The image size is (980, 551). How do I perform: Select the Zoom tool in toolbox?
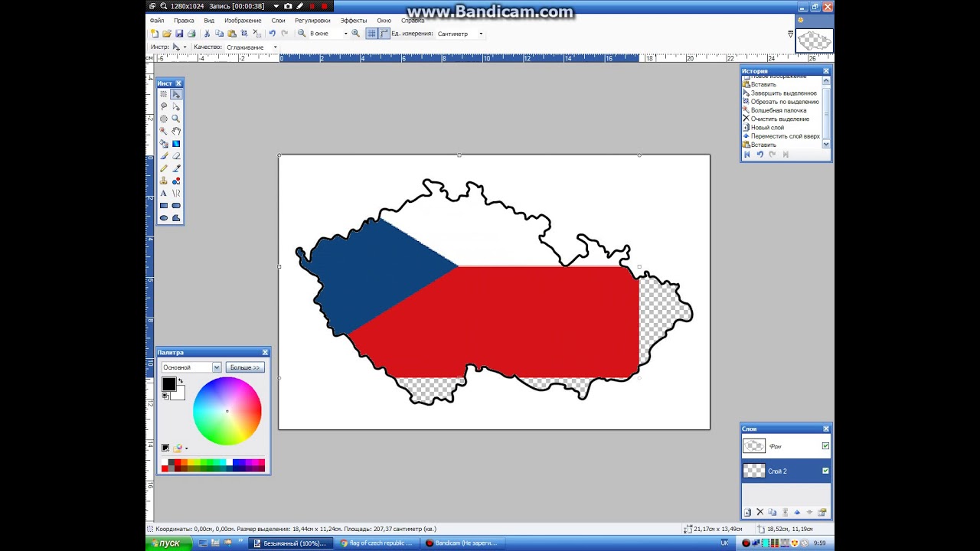(x=176, y=119)
